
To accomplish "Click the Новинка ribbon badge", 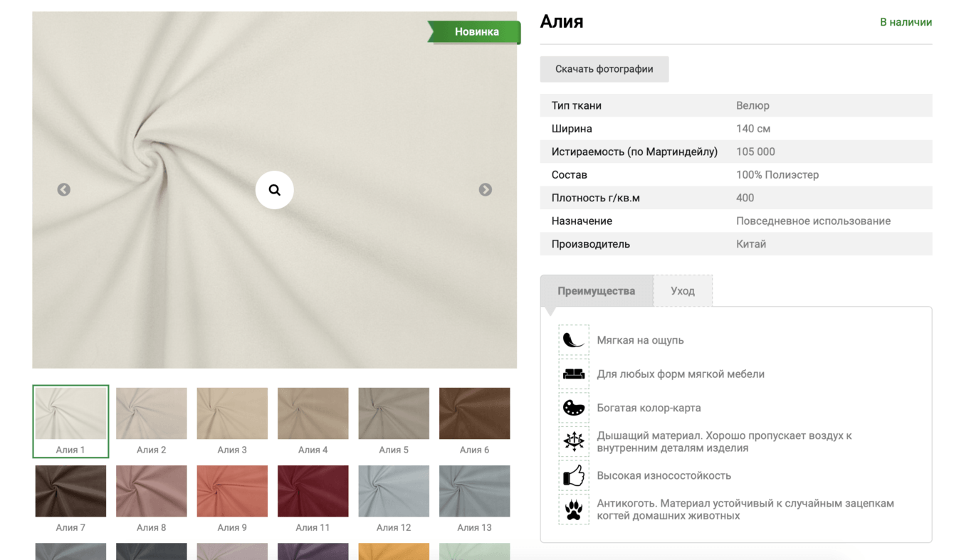I will [x=476, y=32].
